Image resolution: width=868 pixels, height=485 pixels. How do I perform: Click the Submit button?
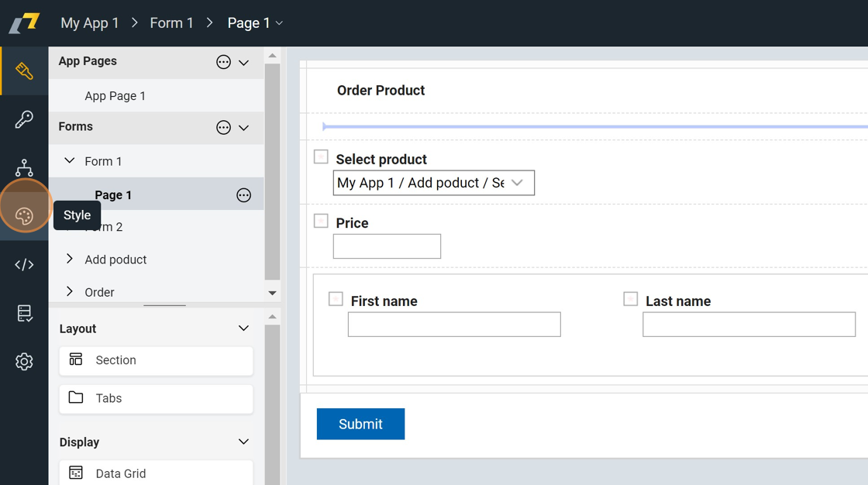(x=360, y=424)
